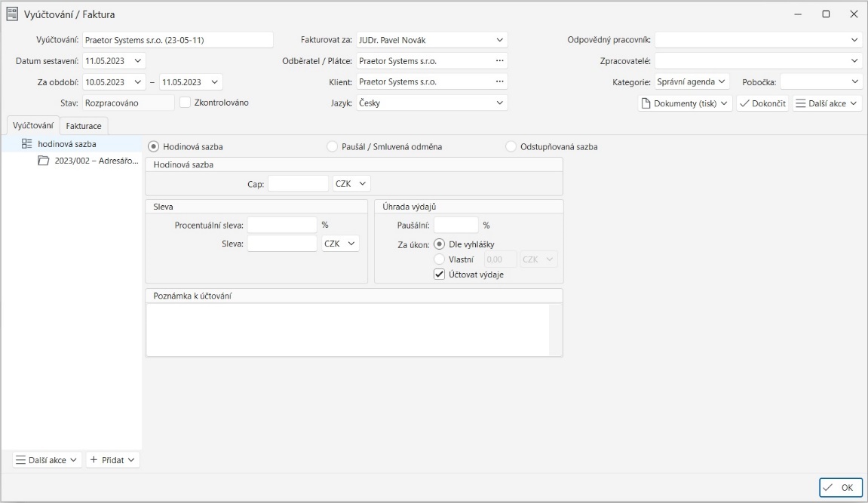868x503 pixels.
Task: Expand the Datum sestavení date picker
Action: tap(138, 61)
